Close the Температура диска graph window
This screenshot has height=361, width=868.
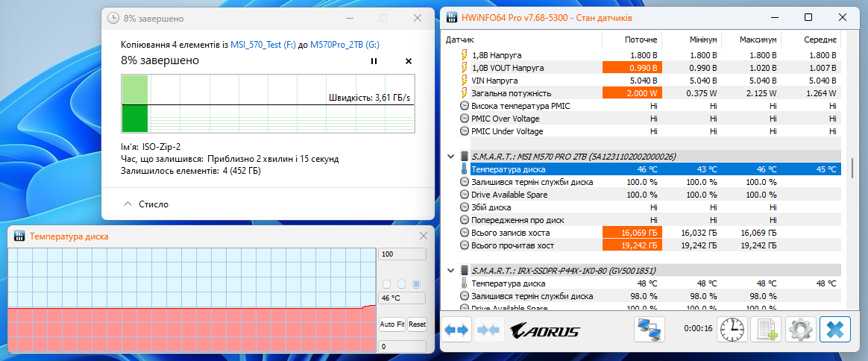pos(424,236)
